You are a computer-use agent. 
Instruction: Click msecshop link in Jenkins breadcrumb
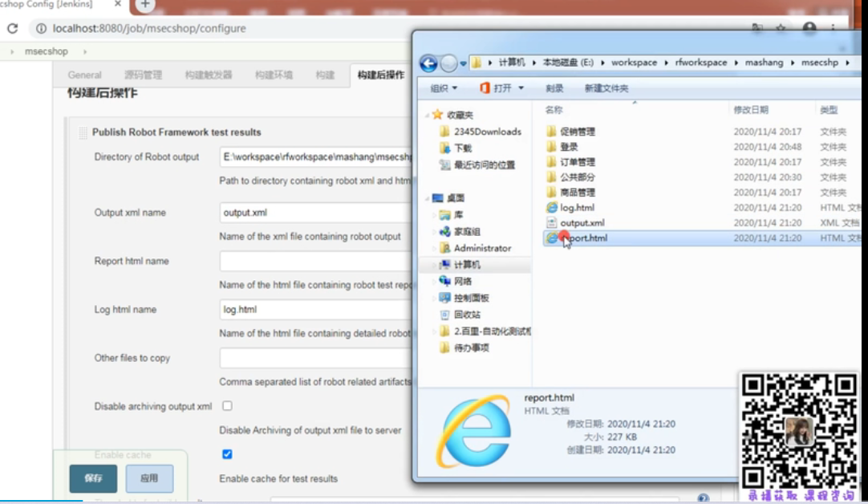(x=47, y=51)
